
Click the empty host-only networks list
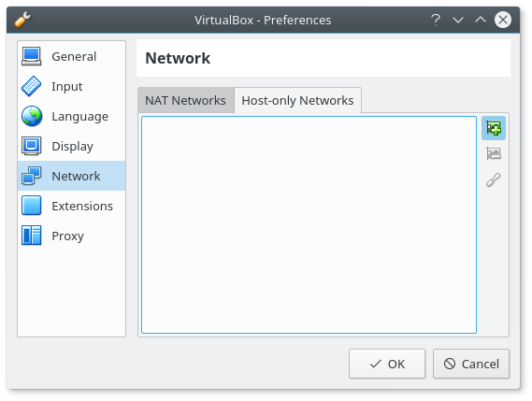tap(309, 225)
